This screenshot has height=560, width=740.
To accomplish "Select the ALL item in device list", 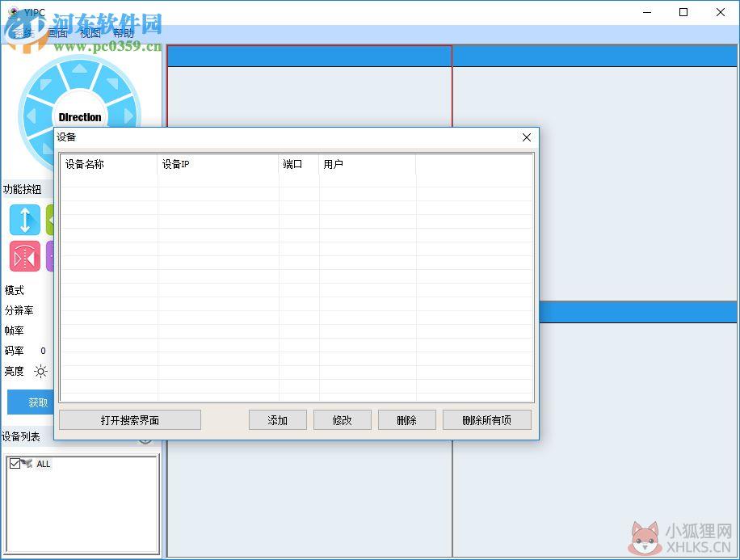I will click(44, 464).
